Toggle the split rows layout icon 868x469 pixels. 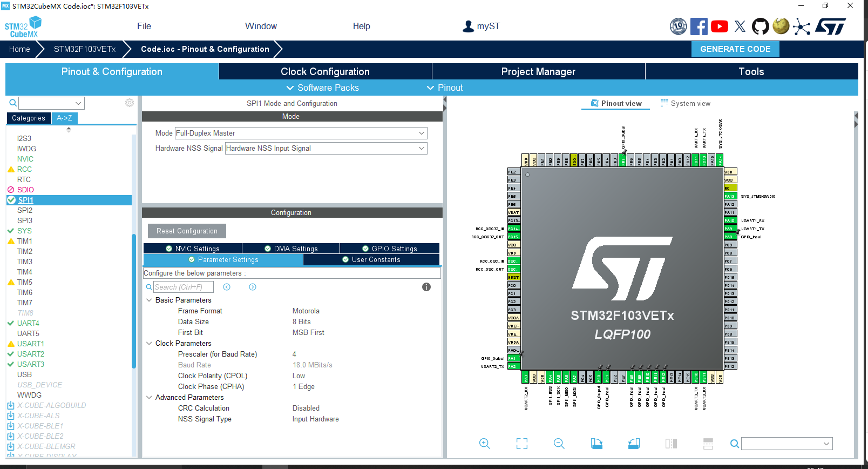(x=708, y=444)
